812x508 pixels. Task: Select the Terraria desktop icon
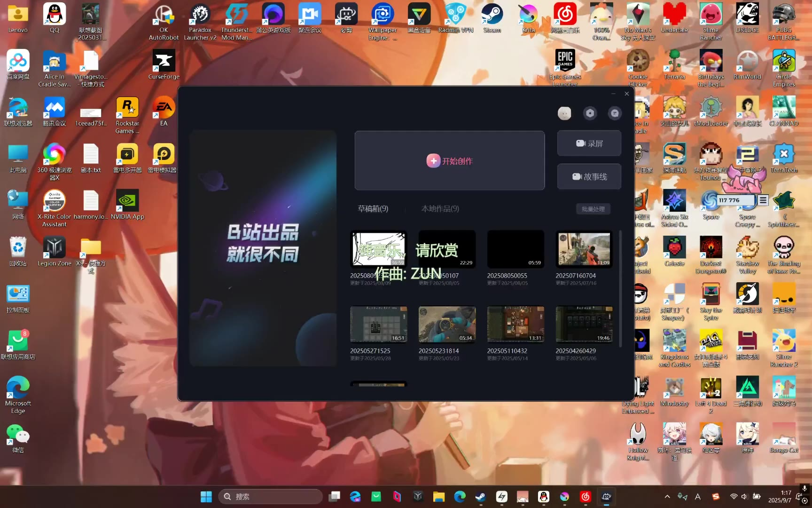(x=674, y=65)
